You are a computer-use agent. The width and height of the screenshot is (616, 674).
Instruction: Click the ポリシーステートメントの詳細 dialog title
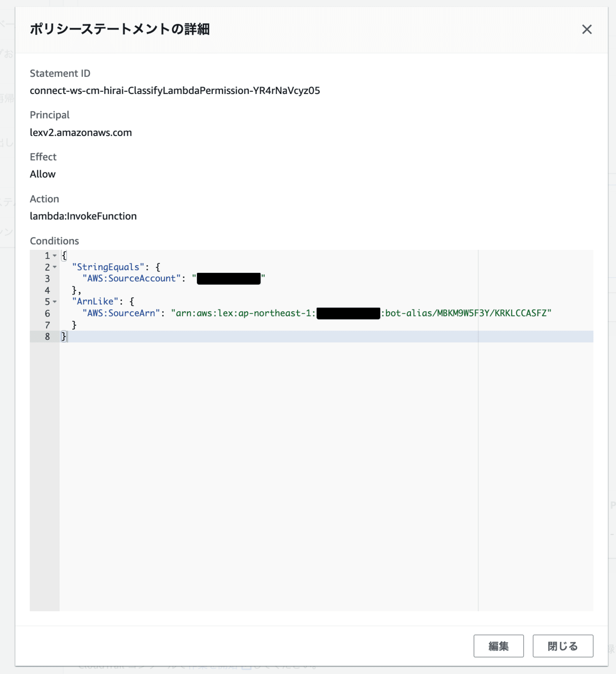tap(120, 29)
